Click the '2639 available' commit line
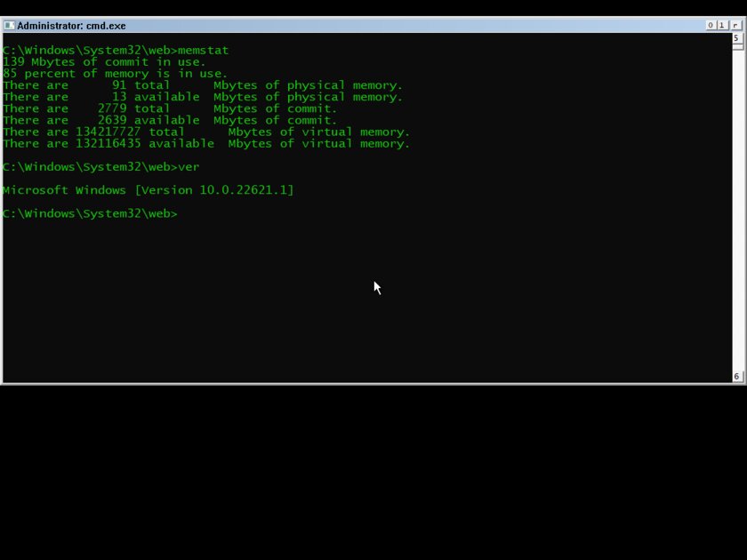 170,120
